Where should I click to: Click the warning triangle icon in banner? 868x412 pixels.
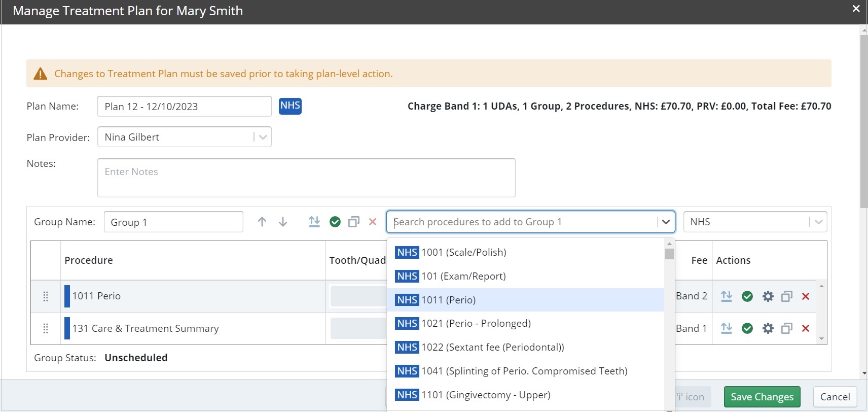[x=40, y=74]
